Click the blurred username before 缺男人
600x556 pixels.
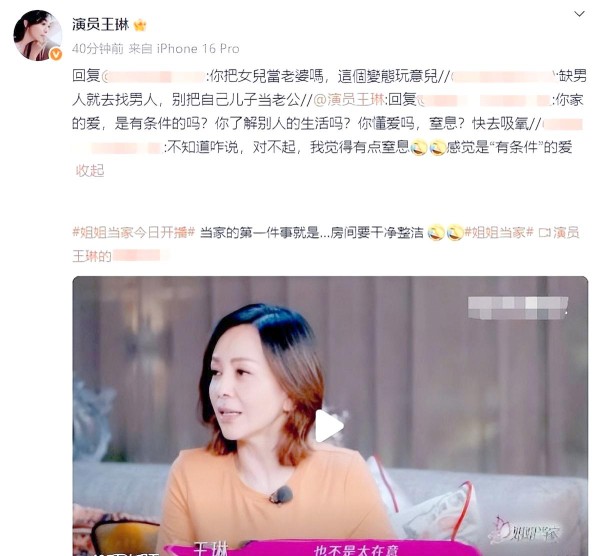(x=504, y=77)
